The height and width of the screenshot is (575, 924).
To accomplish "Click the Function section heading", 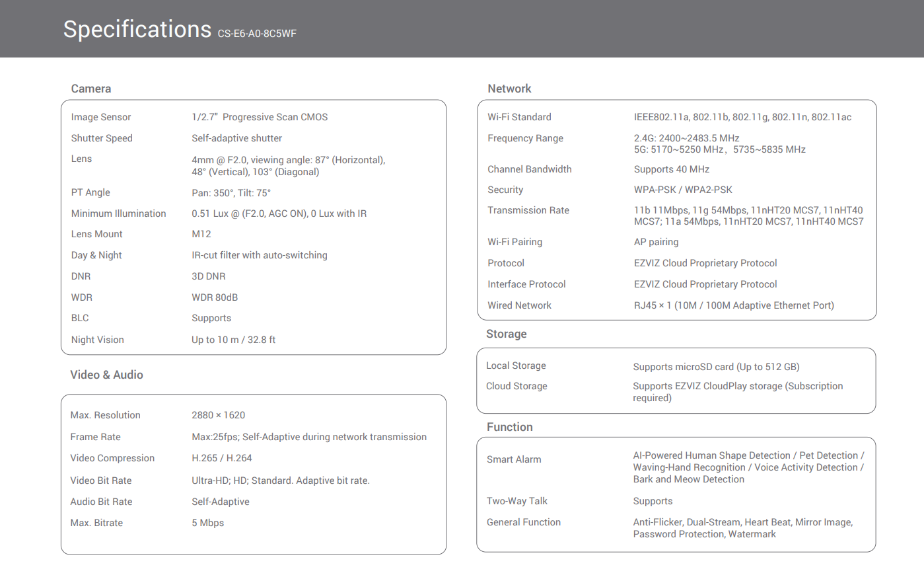I will click(x=509, y=427).
